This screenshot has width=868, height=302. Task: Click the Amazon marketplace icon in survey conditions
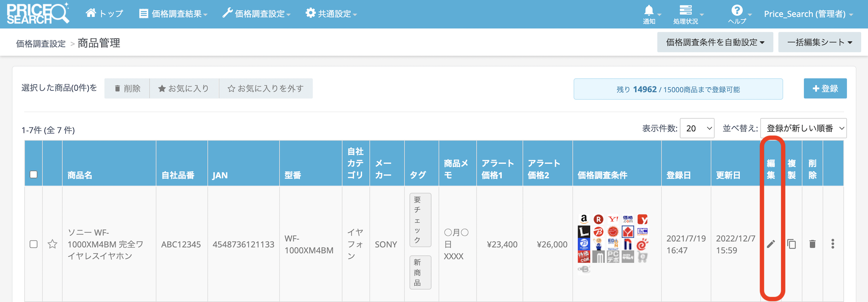[x=584, y=219]
